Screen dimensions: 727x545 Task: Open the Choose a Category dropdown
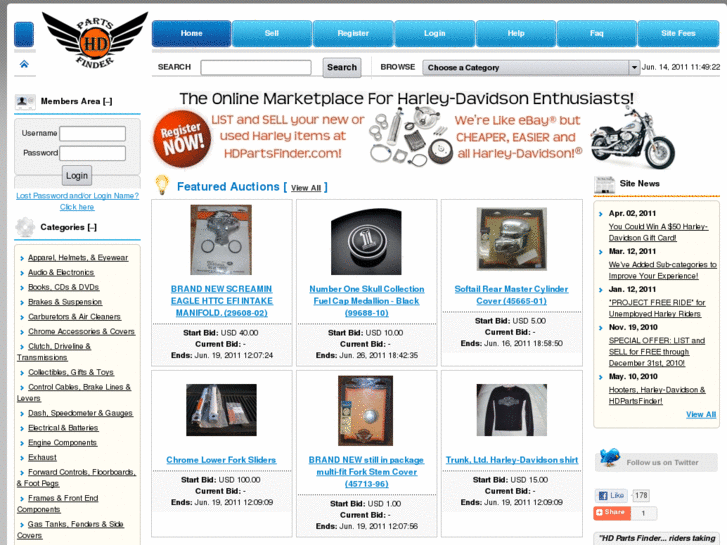531,68
